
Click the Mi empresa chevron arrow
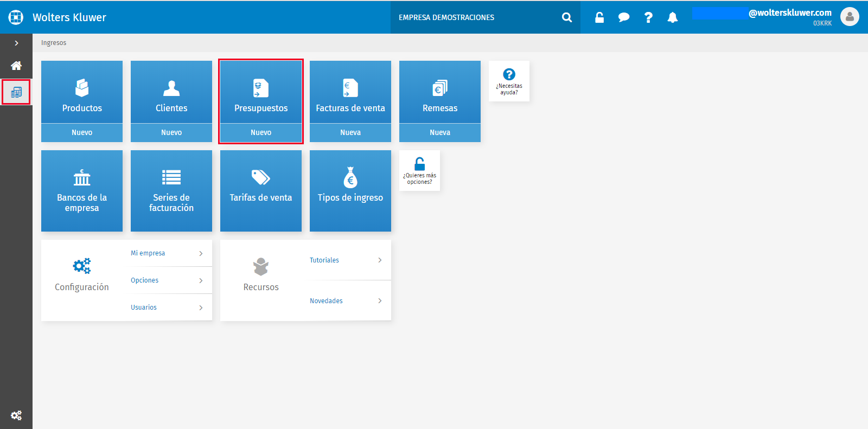(201, 253)
